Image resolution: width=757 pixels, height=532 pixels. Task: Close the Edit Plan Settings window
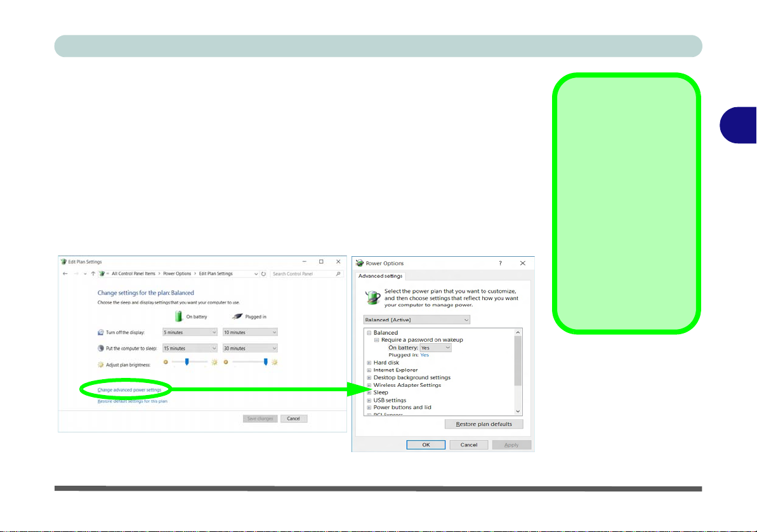click(x=338, y=261)
